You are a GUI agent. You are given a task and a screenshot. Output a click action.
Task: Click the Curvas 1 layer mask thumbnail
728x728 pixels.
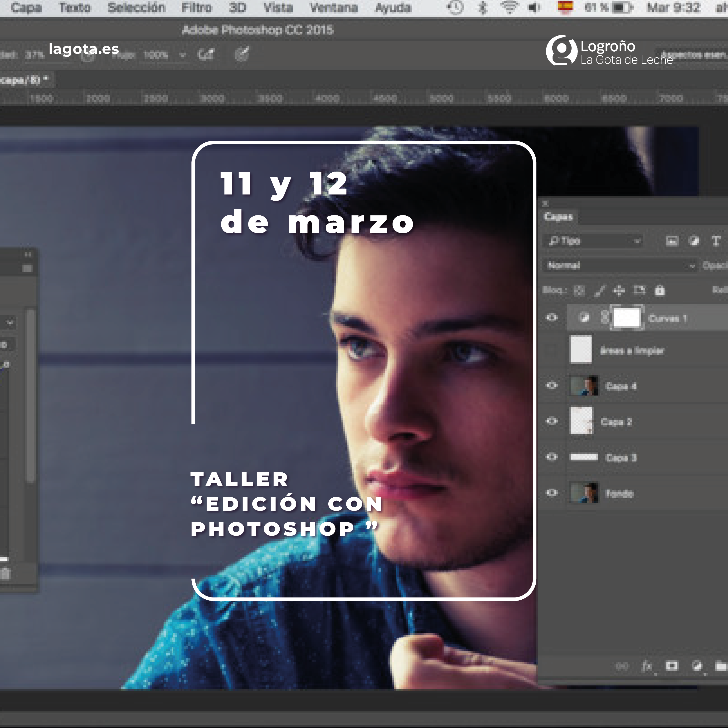[x=627, y=318]
